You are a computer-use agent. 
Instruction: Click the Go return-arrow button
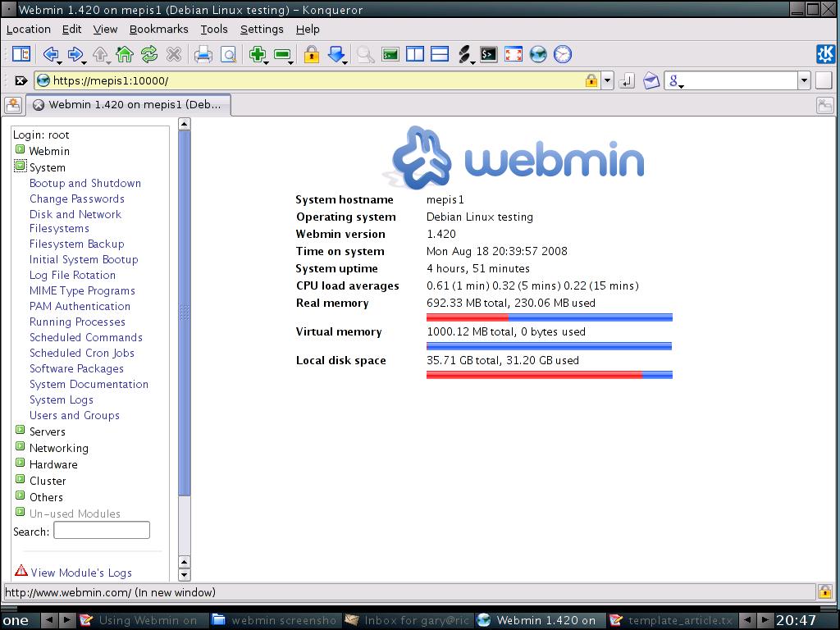point(626,81)
